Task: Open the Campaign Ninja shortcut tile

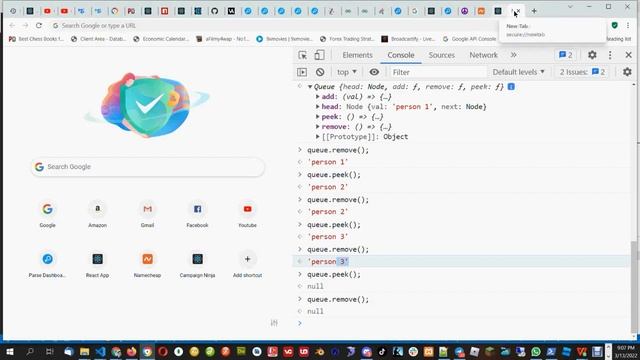Action: [x=198, y=264]
